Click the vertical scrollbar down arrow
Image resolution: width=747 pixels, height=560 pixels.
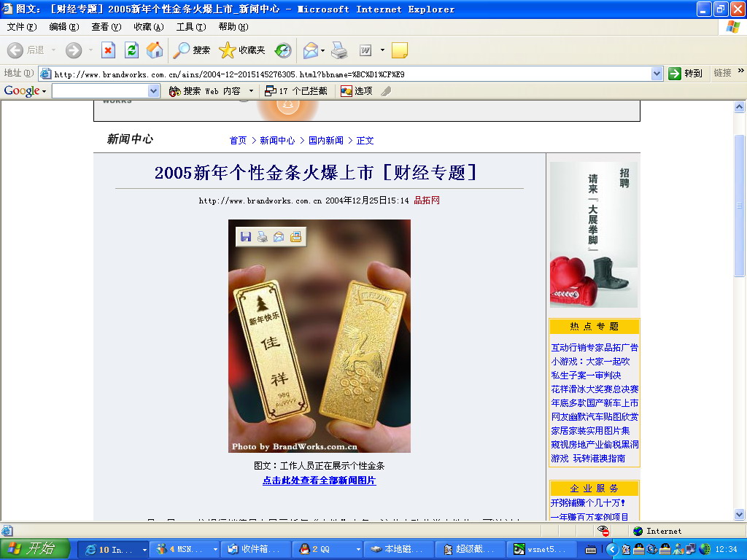[740, 514]
